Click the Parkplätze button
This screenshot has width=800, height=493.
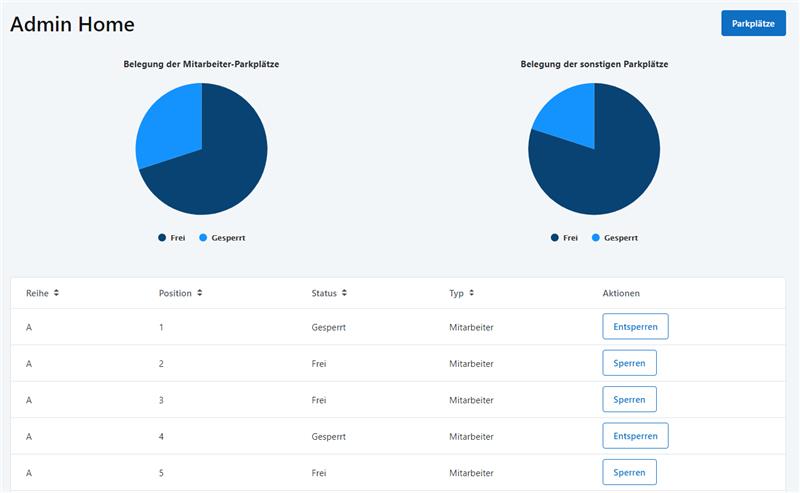[x=753, y=23]
